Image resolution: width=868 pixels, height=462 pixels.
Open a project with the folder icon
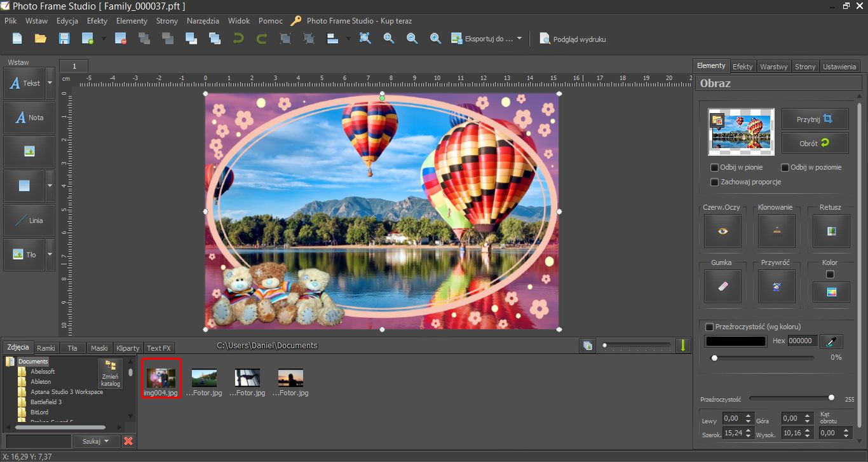[x=41, y=39]
